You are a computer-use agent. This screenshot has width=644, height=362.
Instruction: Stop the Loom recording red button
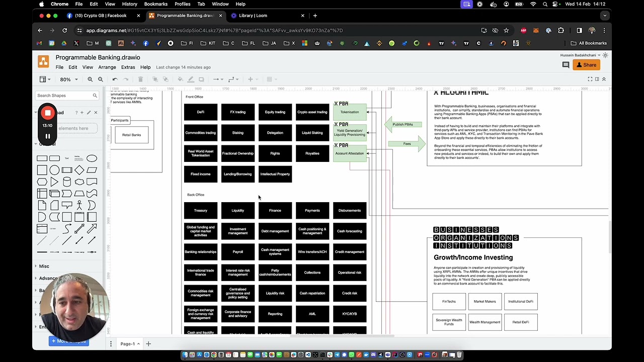click(x=47, y=113)
